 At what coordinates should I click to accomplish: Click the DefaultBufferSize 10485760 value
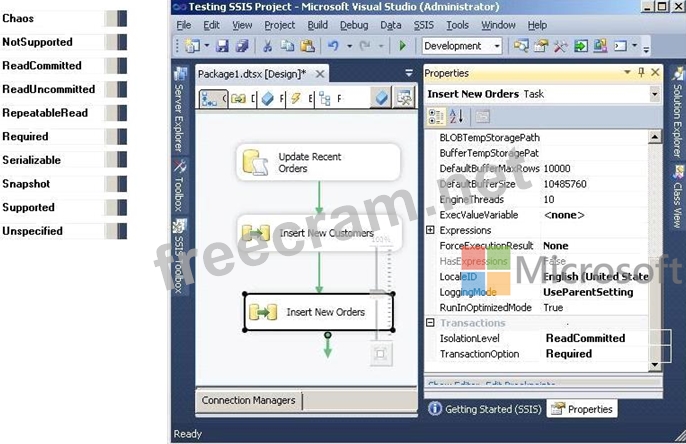[x=565, y=184]
